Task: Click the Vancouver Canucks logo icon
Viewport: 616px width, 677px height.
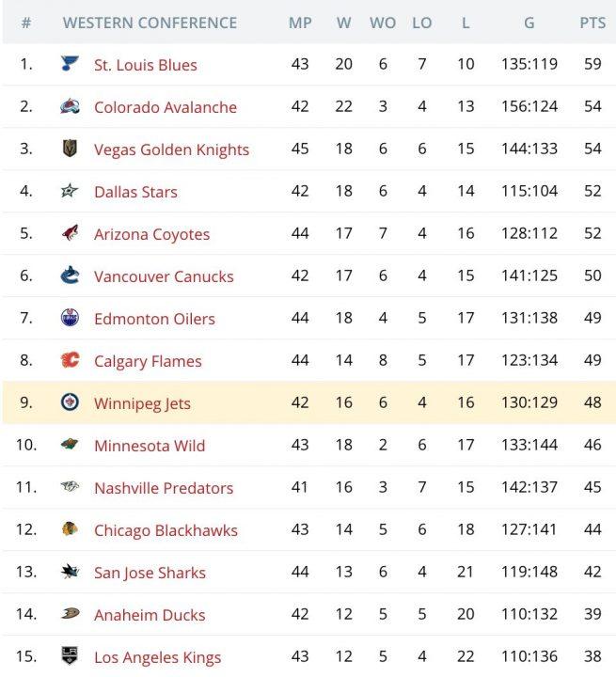Action: pyautogui.click(x=70, y=276)
